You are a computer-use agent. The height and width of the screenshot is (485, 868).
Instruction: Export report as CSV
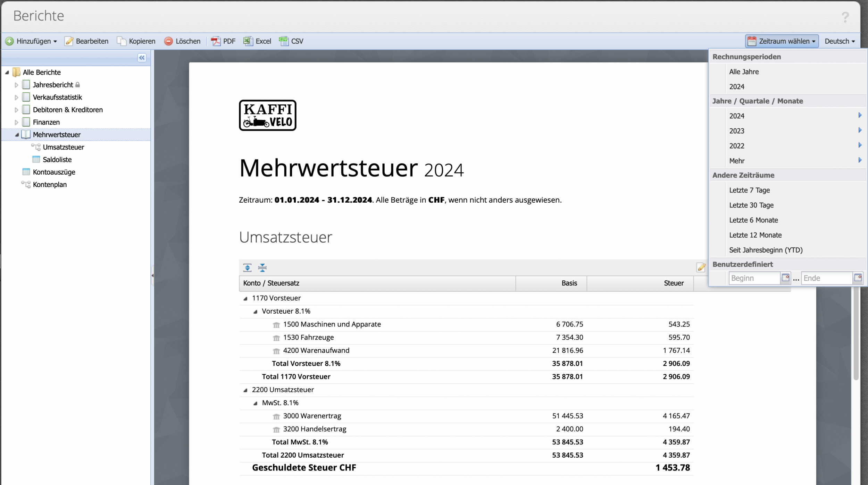pyautogui.click(x=291, y=41)
